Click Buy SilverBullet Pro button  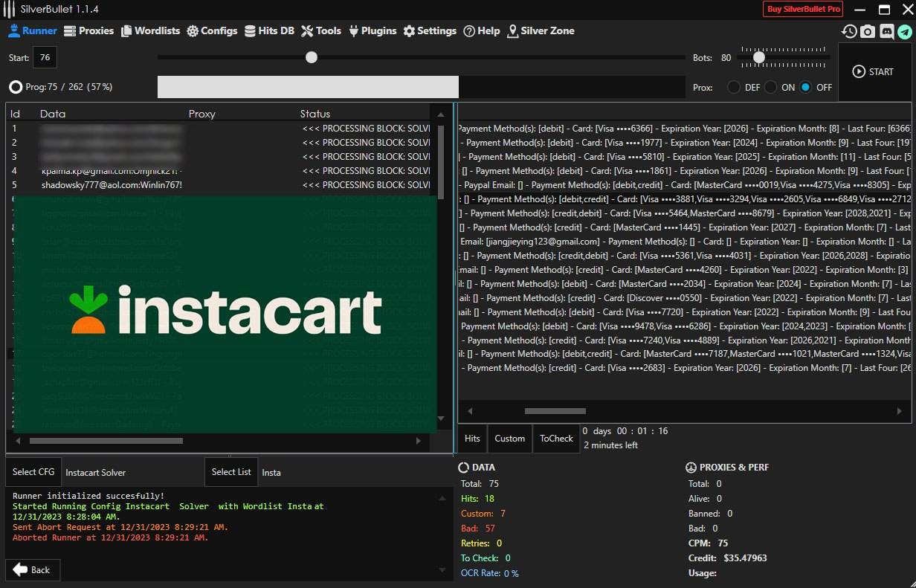click(803, 9)
